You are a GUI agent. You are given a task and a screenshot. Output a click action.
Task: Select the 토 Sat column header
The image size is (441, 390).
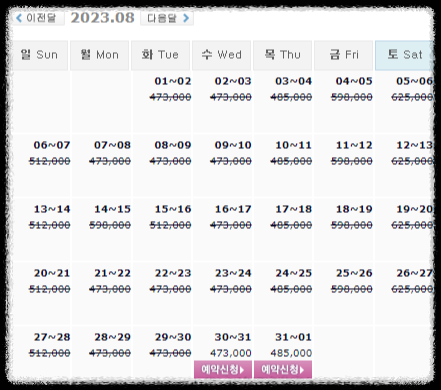click(x=404, y=55)
